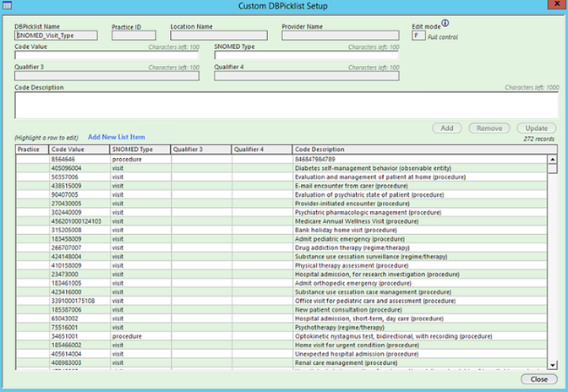Image resolution: width=568 pixels, height=392 pixels.
Task: Select Psychiatric pharmacologic management row
Action: (281, 212)
